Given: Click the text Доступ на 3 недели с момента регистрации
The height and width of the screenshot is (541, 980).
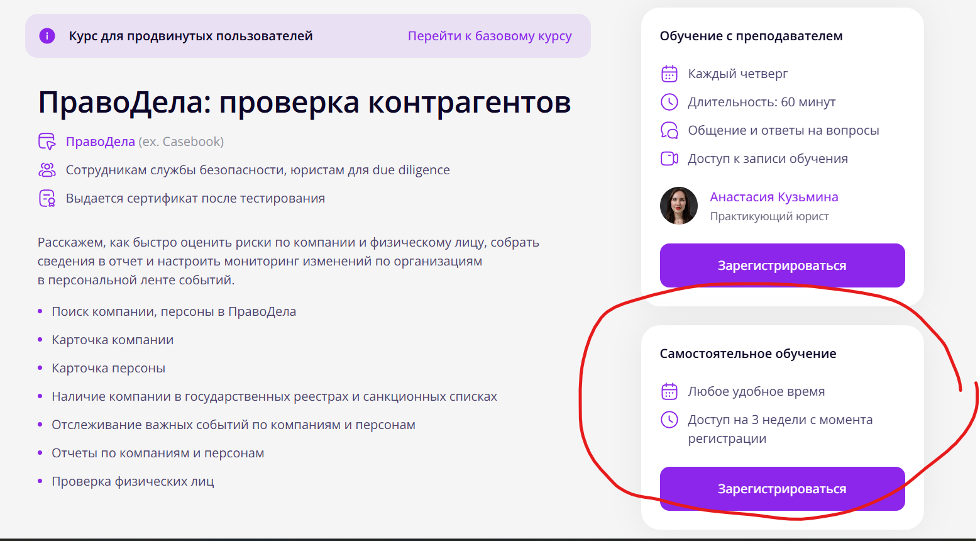Looking at the screenshot, I should click(780, 429).
